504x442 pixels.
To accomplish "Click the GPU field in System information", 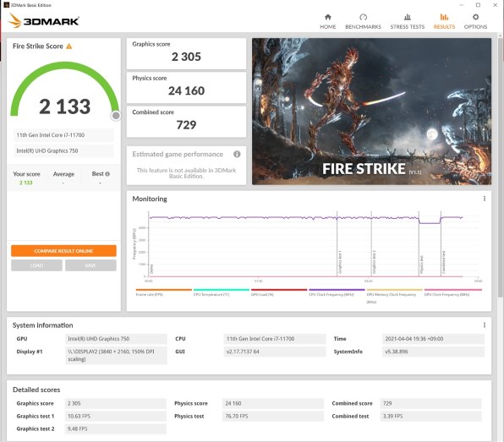I will (x=116, y=339).
